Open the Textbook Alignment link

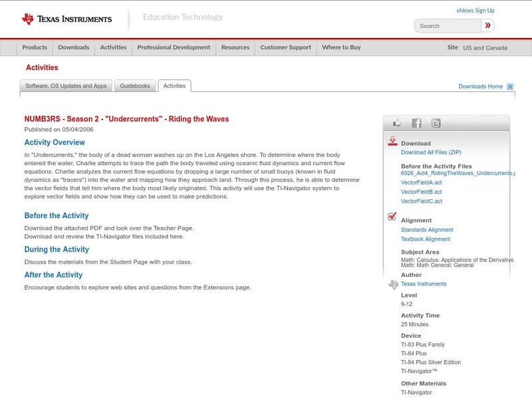click(x=426, y=240)
